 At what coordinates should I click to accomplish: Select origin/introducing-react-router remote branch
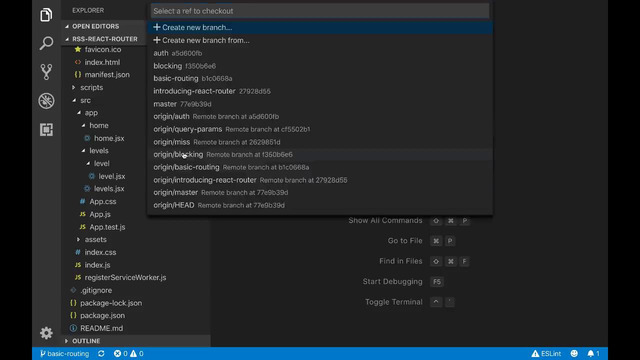pyautogui.click(x=320, y=180)
